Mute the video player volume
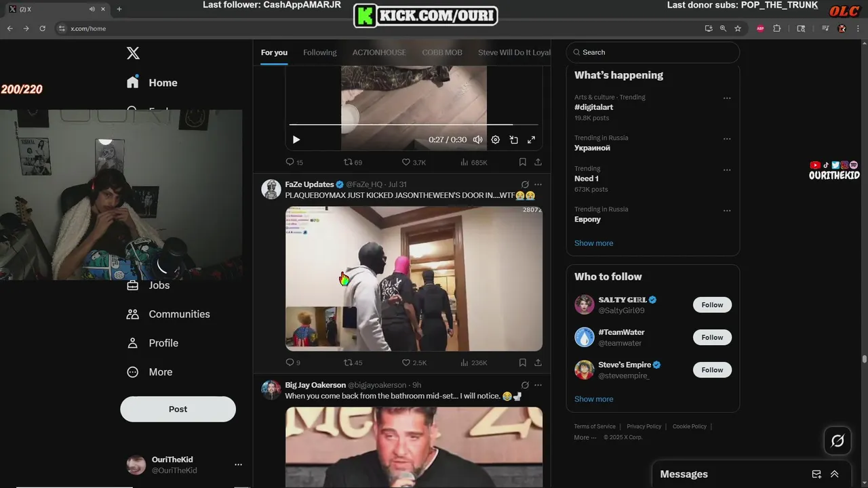Image resolution: width=868 pixels, height=488 pixels. click(478, 140)
